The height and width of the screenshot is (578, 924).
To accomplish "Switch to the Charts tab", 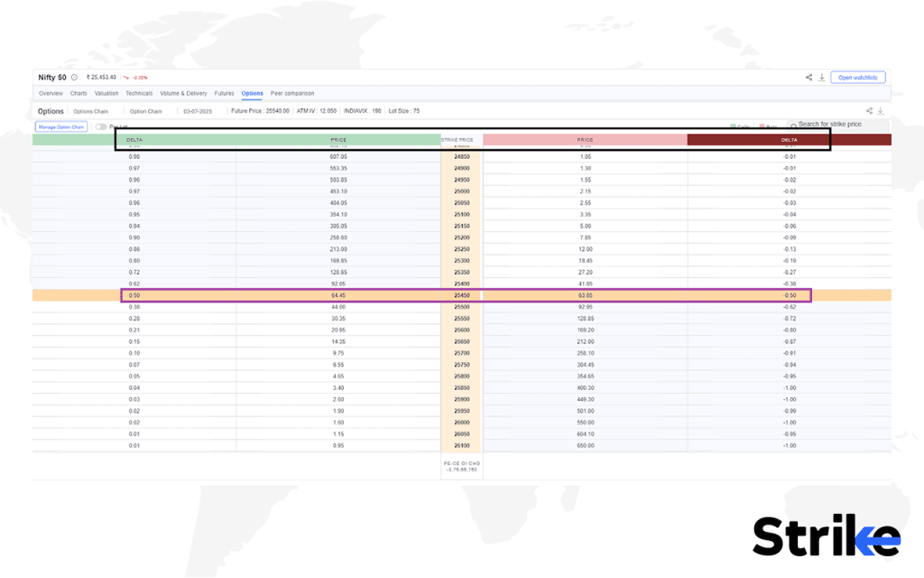I will (x=79, y=93).
